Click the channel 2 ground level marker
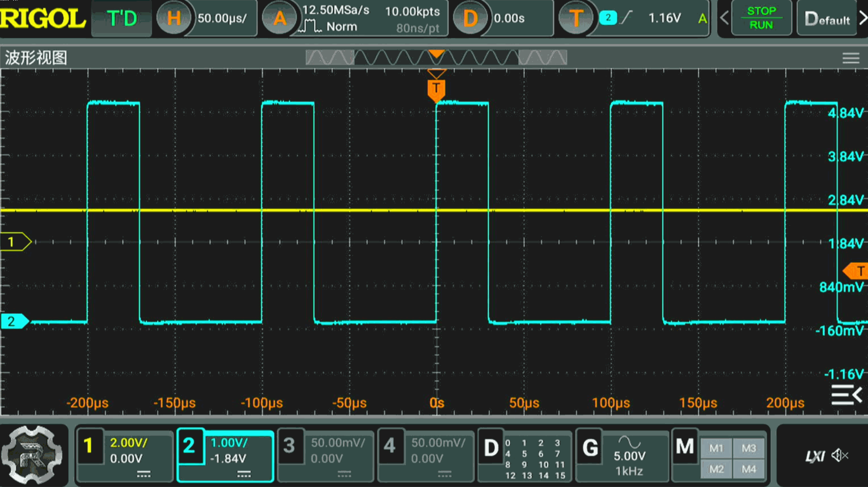The width and height of the screenshot is (868, 487). click(x=15, y=321)
